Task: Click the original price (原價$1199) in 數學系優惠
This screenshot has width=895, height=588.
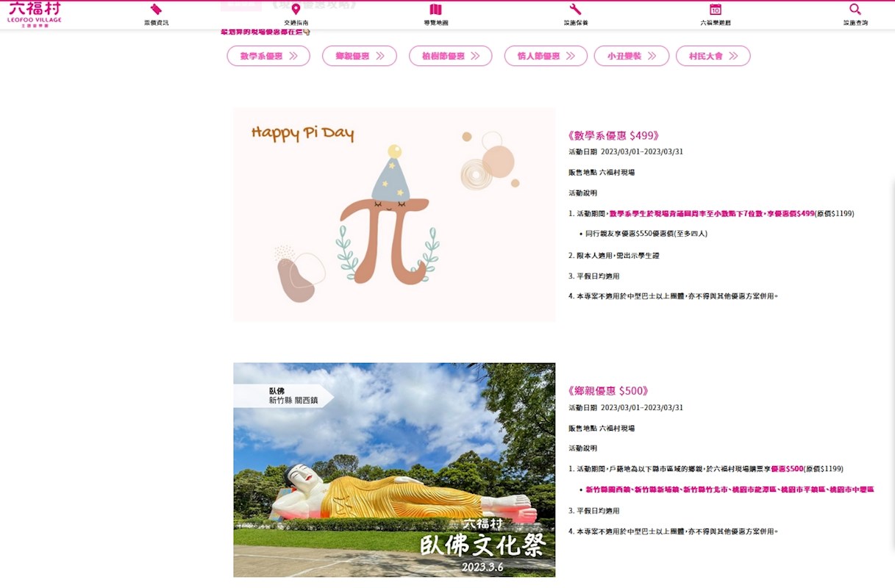Action: [x=835, y=214]
